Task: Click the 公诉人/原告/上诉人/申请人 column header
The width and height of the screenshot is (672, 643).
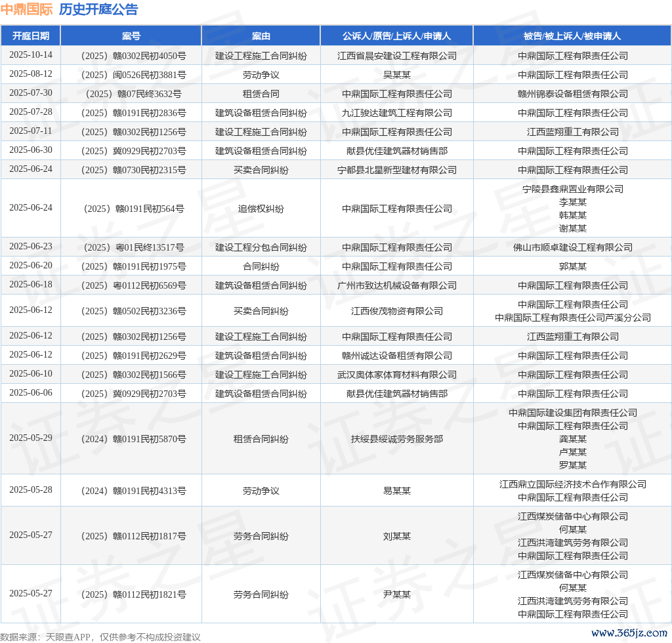Action: click(x=396, y=36)
